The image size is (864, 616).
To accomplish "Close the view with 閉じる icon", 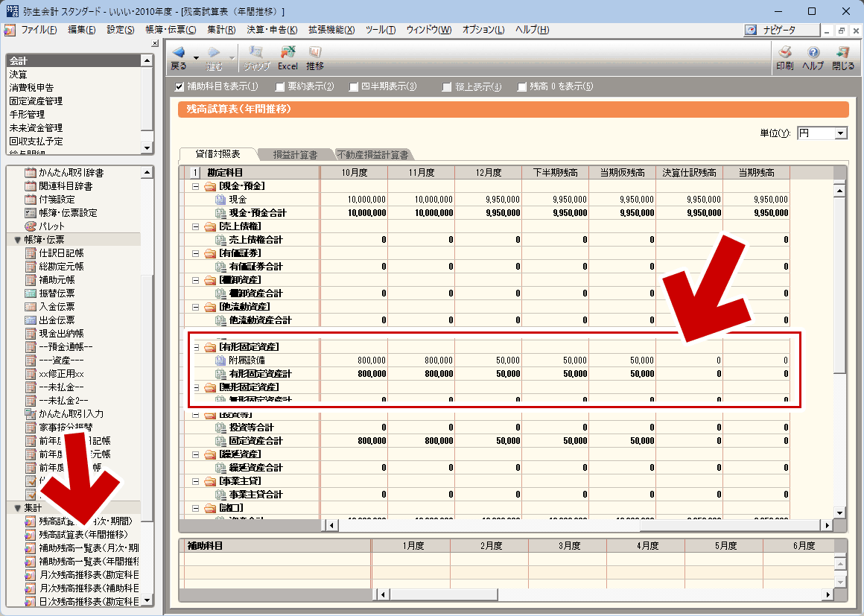I will (x=843, y=53).
